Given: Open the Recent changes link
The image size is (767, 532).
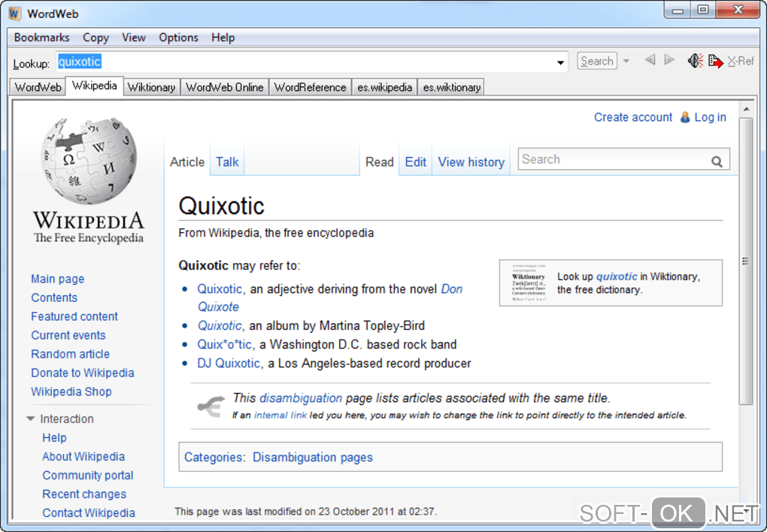Looking at the screenshot, I should [x=84, y=494].
